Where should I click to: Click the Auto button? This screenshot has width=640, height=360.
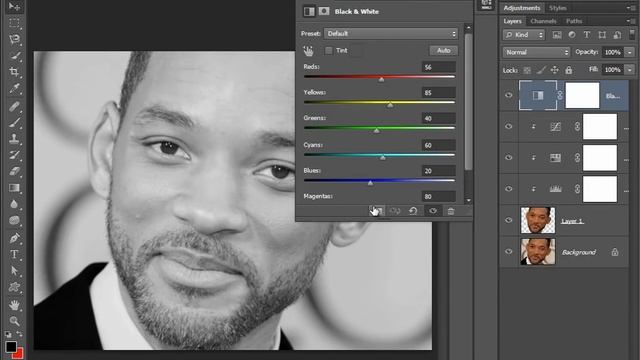tap(443, 51)
